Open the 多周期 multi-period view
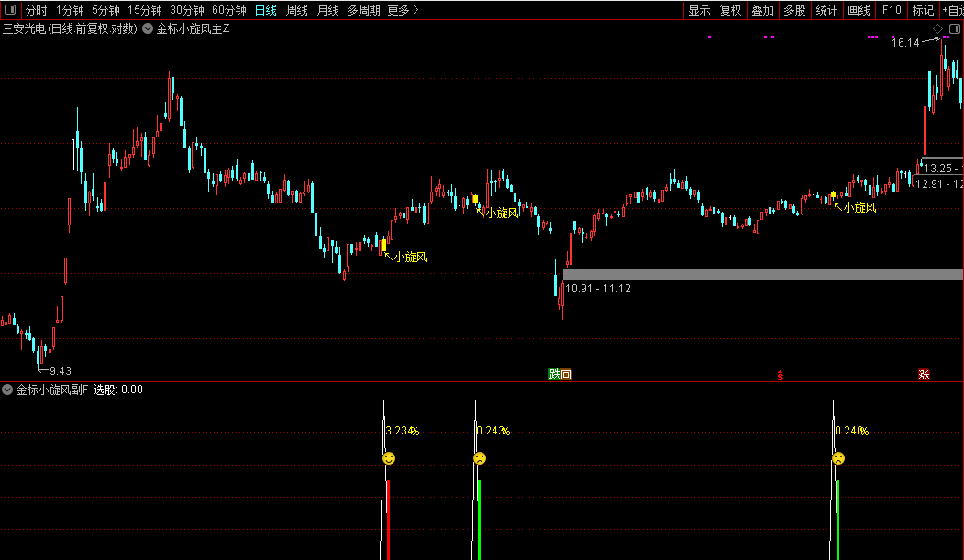Image resolution: width=964 pixels, height=560 pixels. point(363,10)
